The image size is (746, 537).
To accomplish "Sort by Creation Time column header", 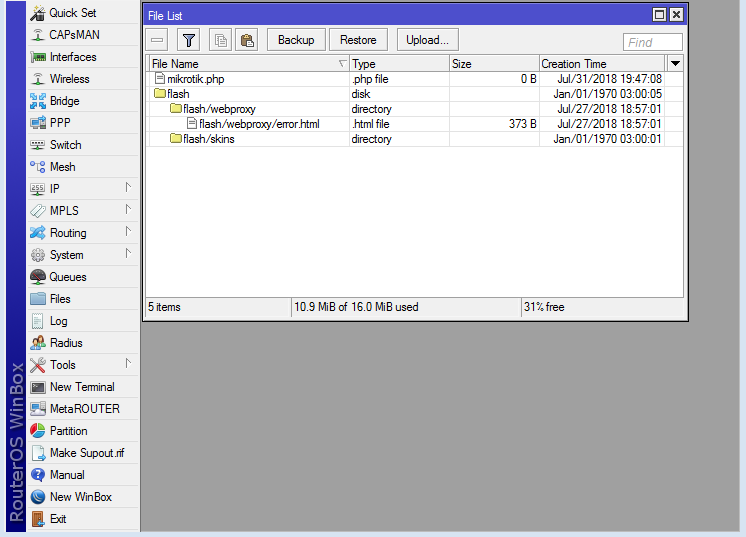I will click(x=602, y=64).
